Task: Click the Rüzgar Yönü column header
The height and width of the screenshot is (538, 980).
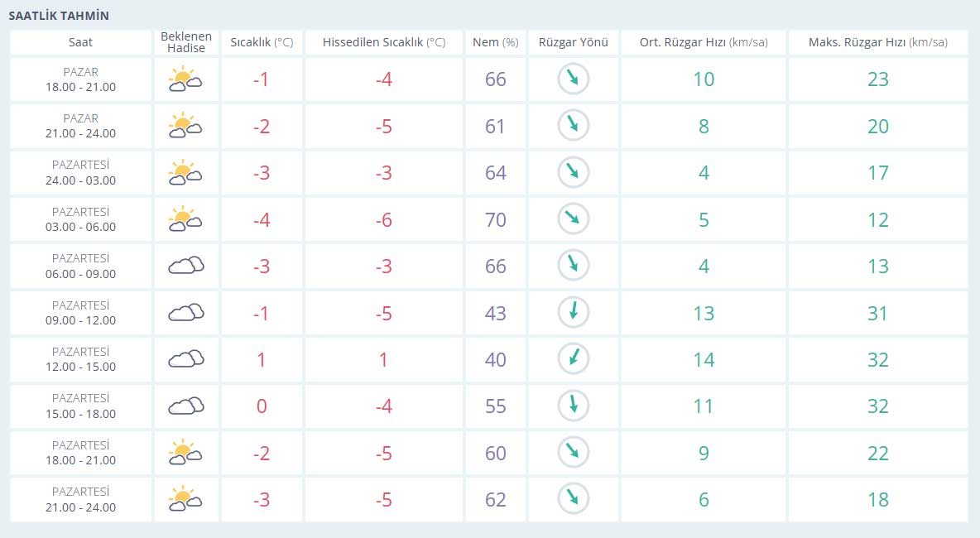Action: coord(573,42)
